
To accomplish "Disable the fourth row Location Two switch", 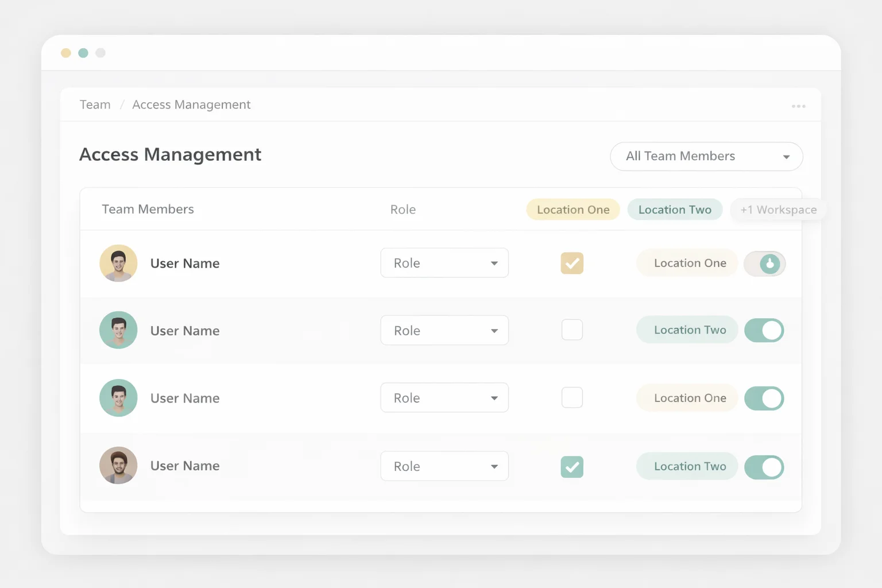I will 764,467.
